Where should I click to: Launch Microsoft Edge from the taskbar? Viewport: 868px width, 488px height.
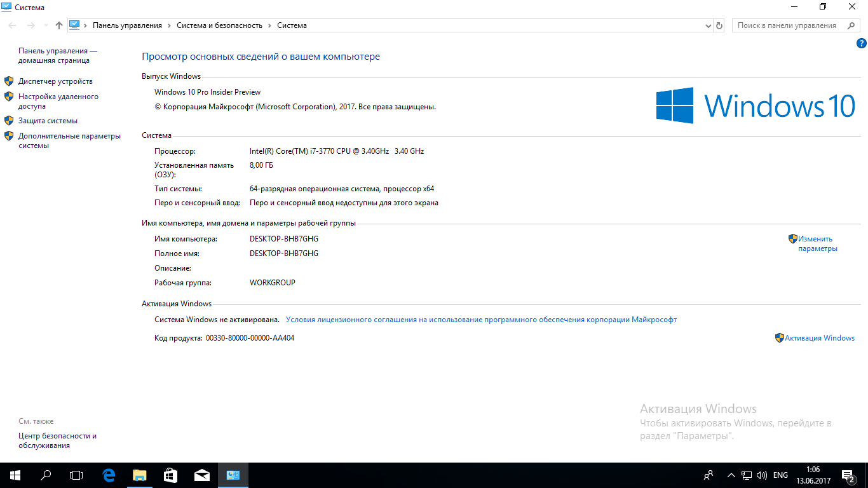[x=109, y=475]
